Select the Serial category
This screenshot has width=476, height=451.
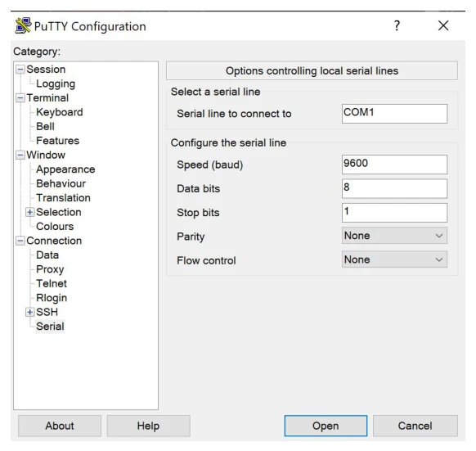coord(50,327)
